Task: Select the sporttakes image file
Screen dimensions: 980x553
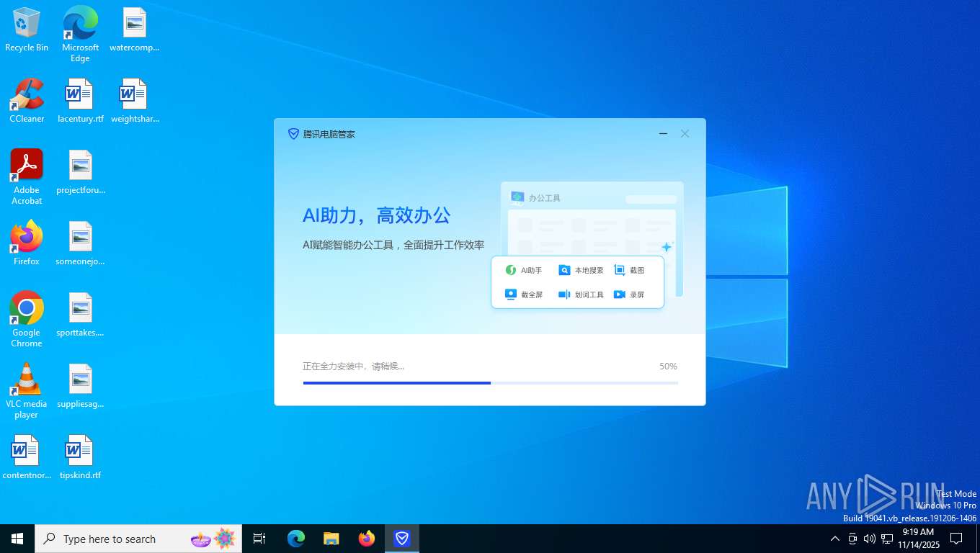Action: tap(80, 315)
